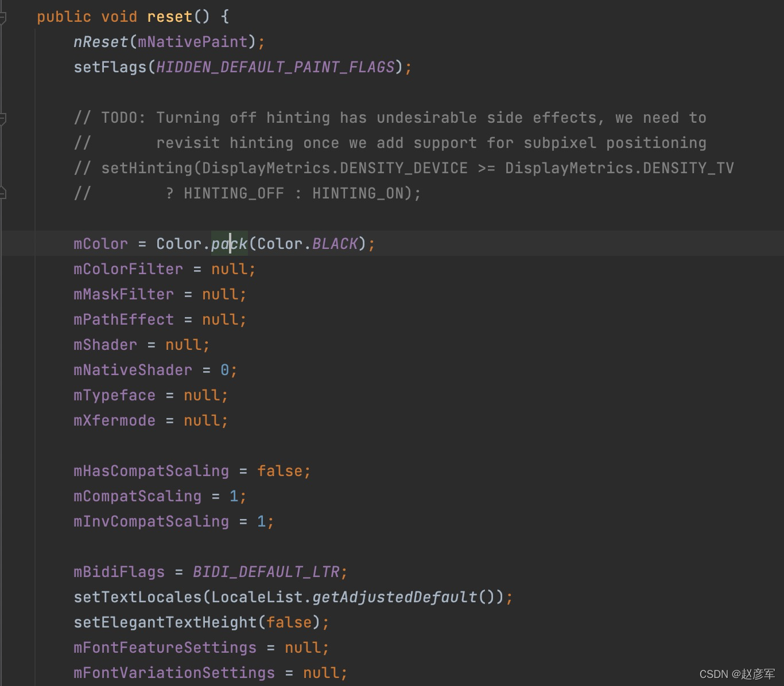Image resolution: width=784 pixels, height=686 pixels.
Task: Click the 'public' keyword
Action: [64, 17]
